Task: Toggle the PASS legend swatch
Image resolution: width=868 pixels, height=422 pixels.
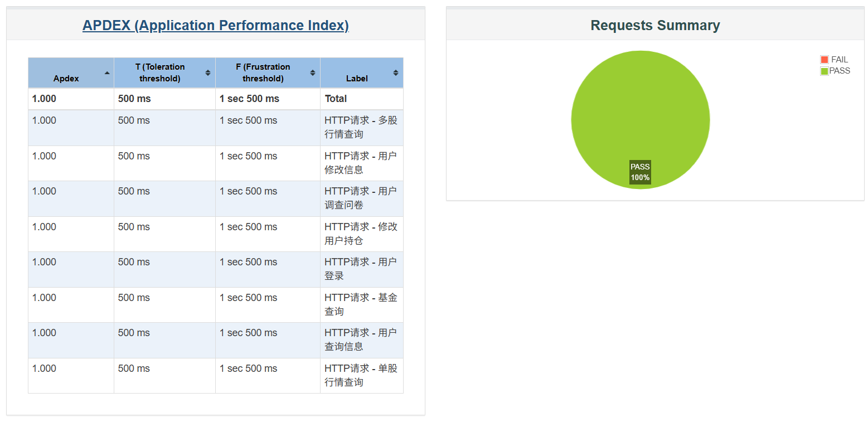Action: pyautogui.click(x=825, y=71)
